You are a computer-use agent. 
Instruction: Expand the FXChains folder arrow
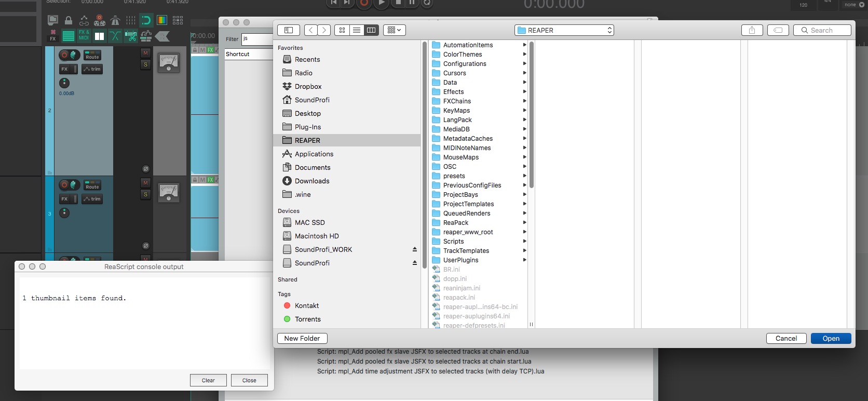tap(524, 101)
